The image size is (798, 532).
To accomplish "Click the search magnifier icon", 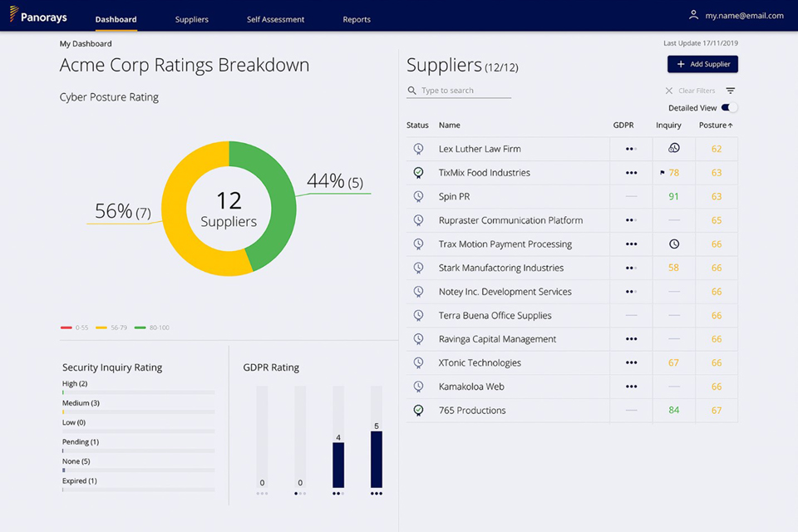I will click(x=412, y=91).
